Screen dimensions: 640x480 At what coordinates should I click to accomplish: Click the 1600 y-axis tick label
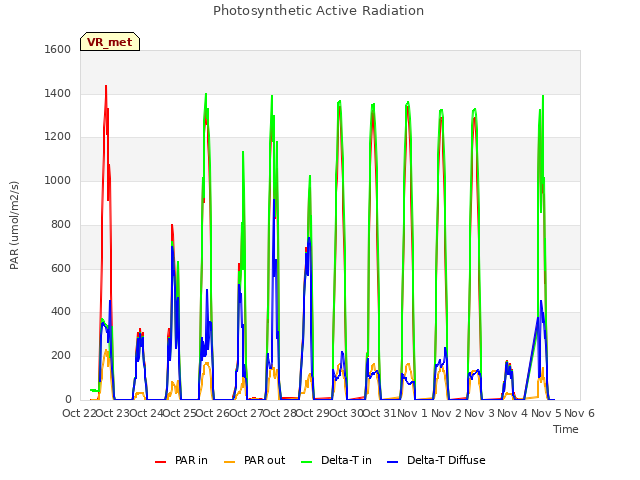tap(58, 49)
